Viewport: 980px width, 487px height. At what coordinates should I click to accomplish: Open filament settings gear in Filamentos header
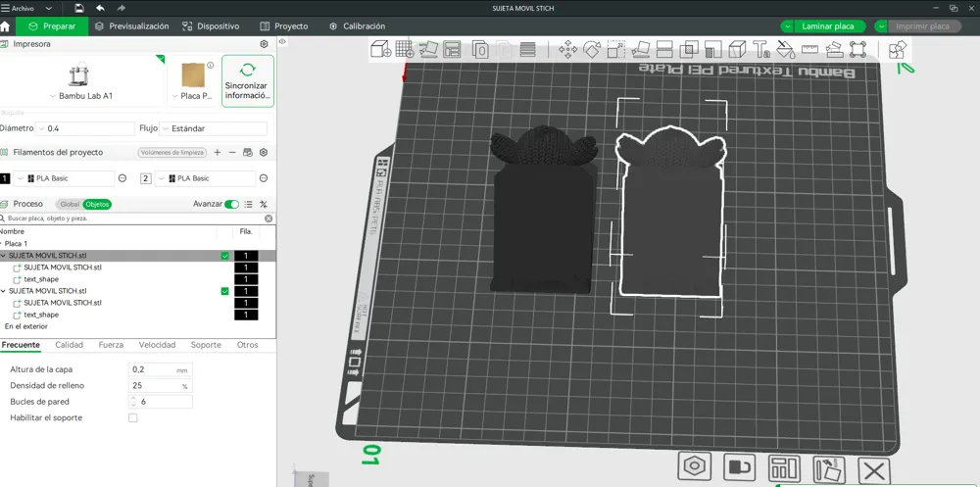click(264, 153)
